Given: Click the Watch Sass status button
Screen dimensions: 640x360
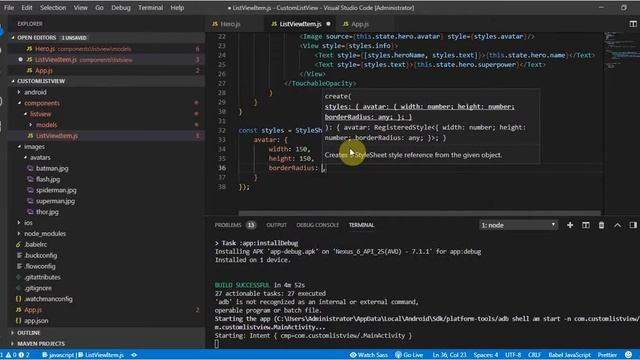Looking at the screenshot, I should click(369, 355).
